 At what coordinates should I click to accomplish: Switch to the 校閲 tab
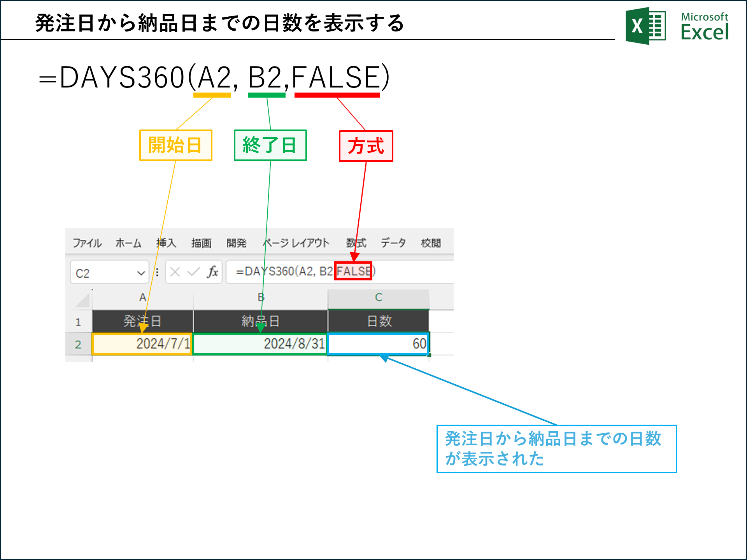(432, 243)
